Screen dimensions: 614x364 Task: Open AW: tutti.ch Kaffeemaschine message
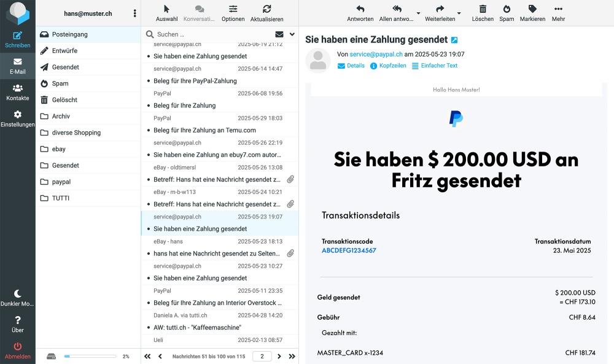coord(220,321)
